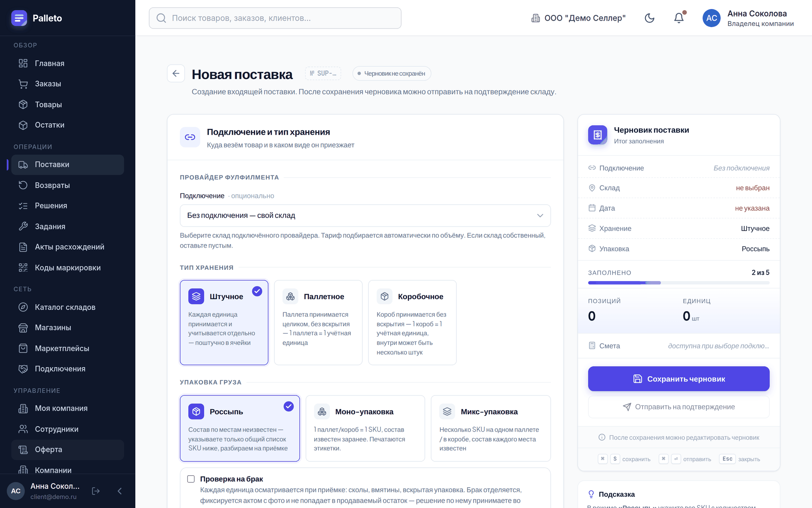Click the log out icon in sidebar footer

click(x=96, y=491)
